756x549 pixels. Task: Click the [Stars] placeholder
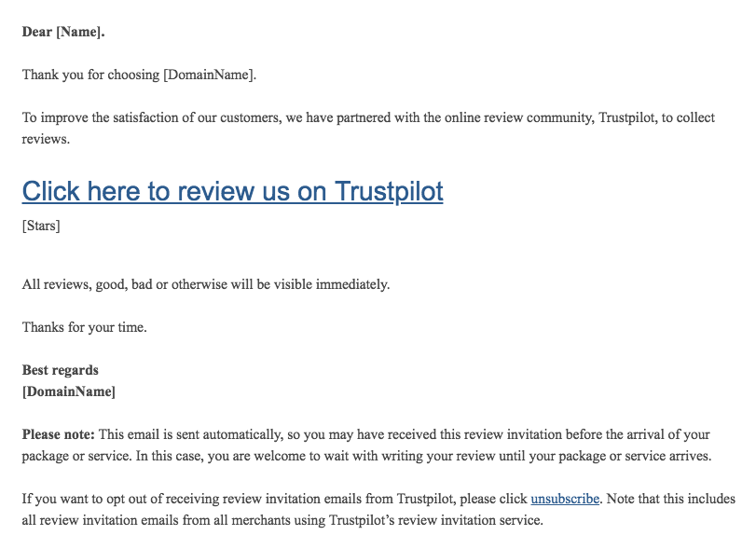coord(41,226)
